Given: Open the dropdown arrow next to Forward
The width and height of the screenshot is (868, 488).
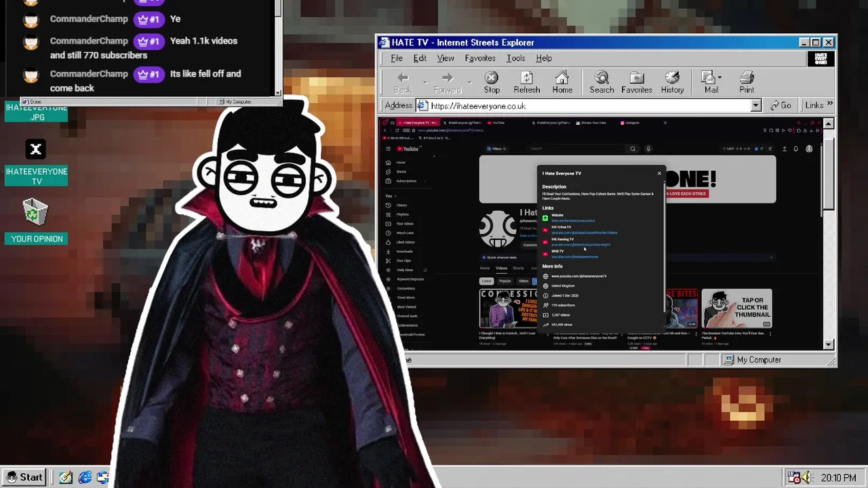Looking at the screenshot, I should tap(469, 83).
